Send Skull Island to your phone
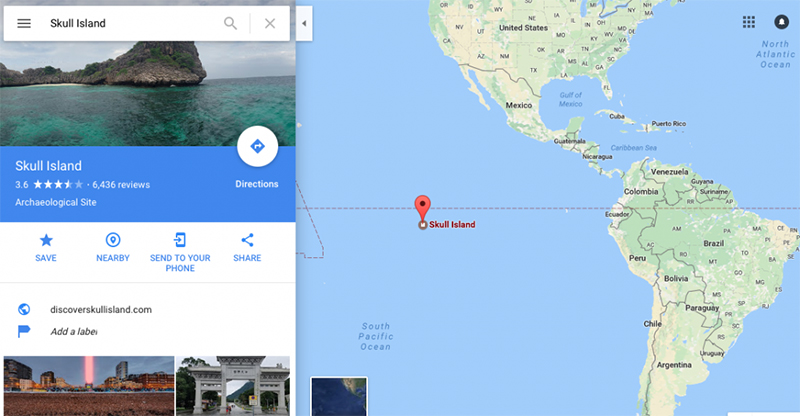Screen dimensions: 800x416 [x=180, y=253]
